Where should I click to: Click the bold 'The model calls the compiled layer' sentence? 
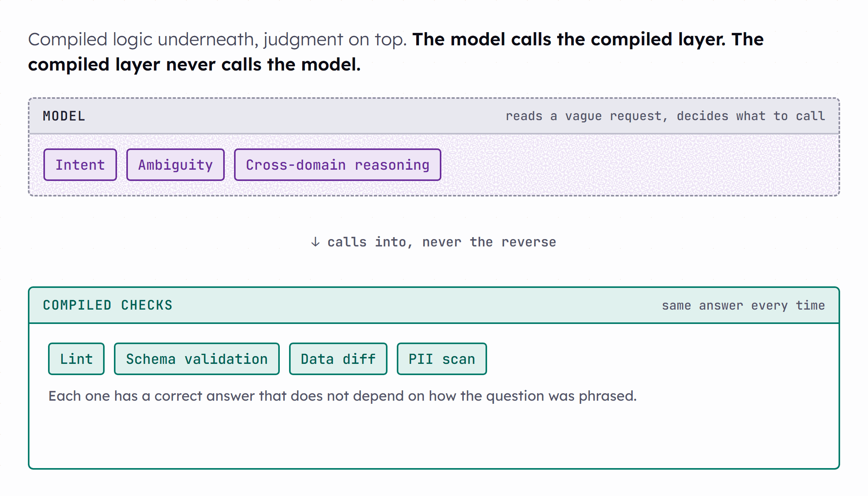coord(568,40)
